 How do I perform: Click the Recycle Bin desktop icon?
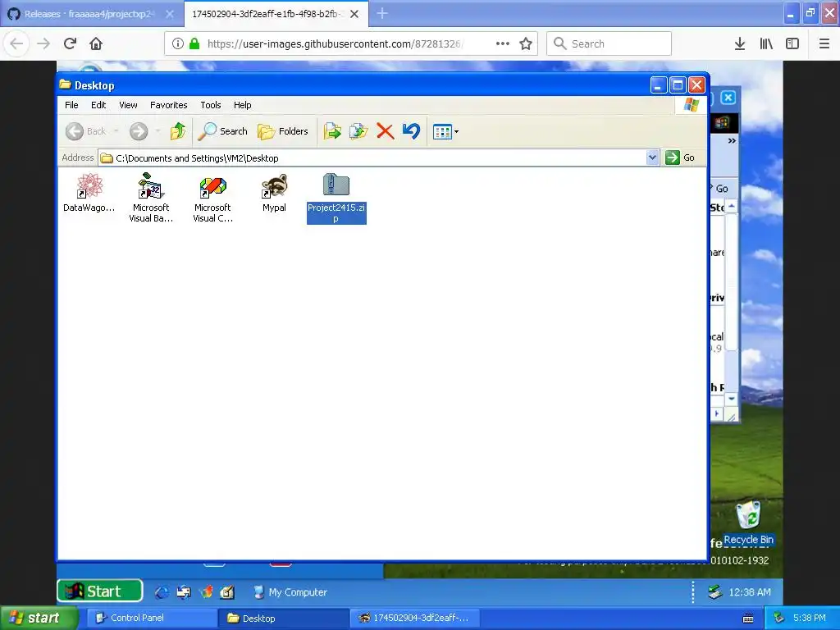(748, 523)
